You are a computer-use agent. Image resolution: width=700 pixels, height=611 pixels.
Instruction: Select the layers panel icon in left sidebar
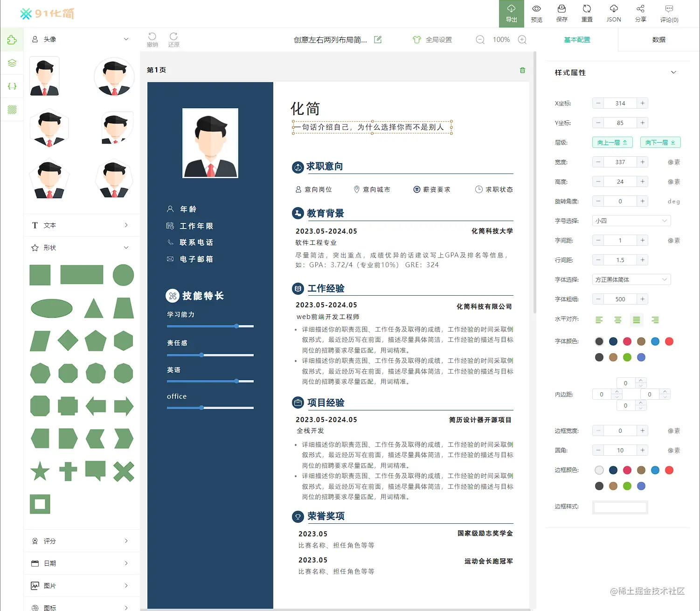[x=12, y=63]
